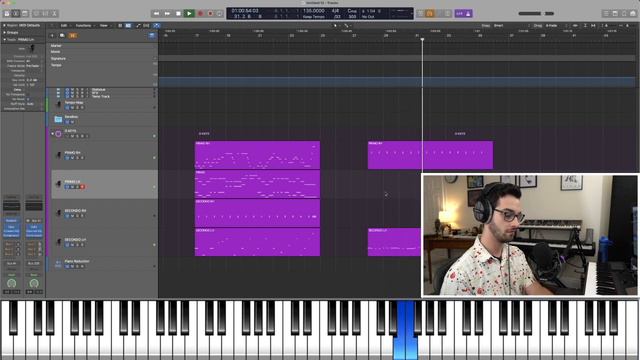Click the D-MYK summing stack icon
Screen dimensions: 640x360
58,134
